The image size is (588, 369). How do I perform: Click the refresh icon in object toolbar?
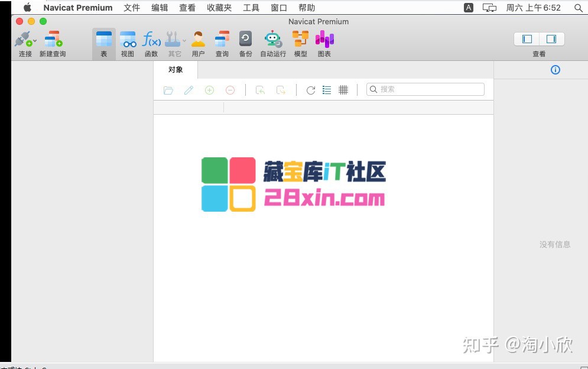(310, 90)
